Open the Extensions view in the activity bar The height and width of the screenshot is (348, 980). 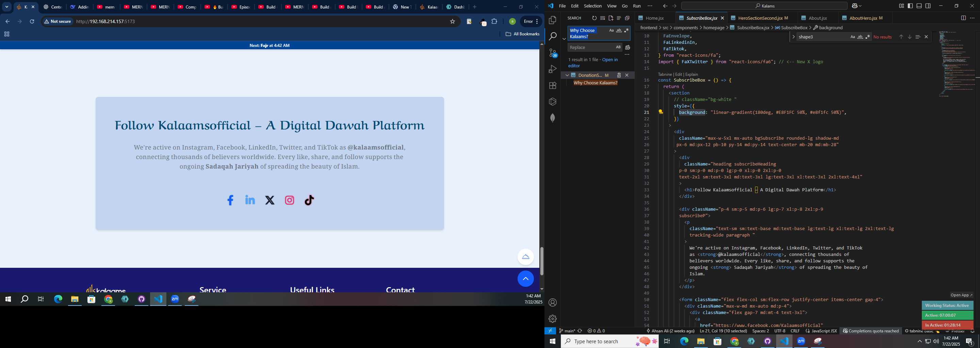coord(552,86)
